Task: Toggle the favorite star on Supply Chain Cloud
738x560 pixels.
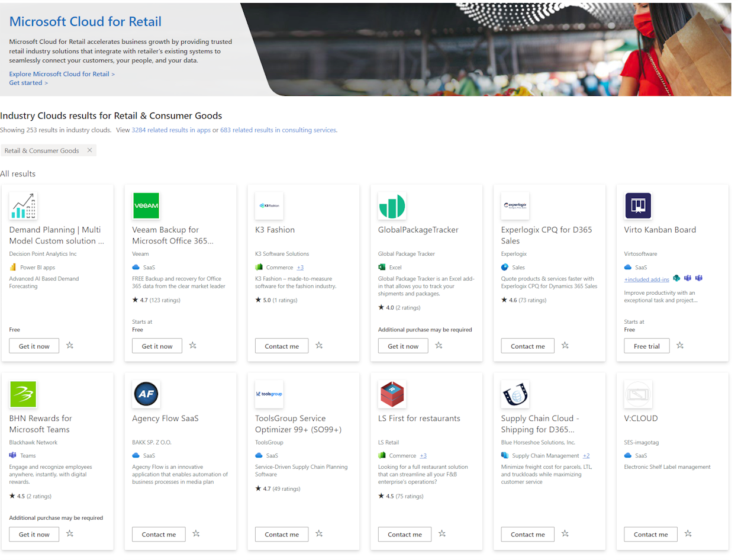Action: pos(565,534)
